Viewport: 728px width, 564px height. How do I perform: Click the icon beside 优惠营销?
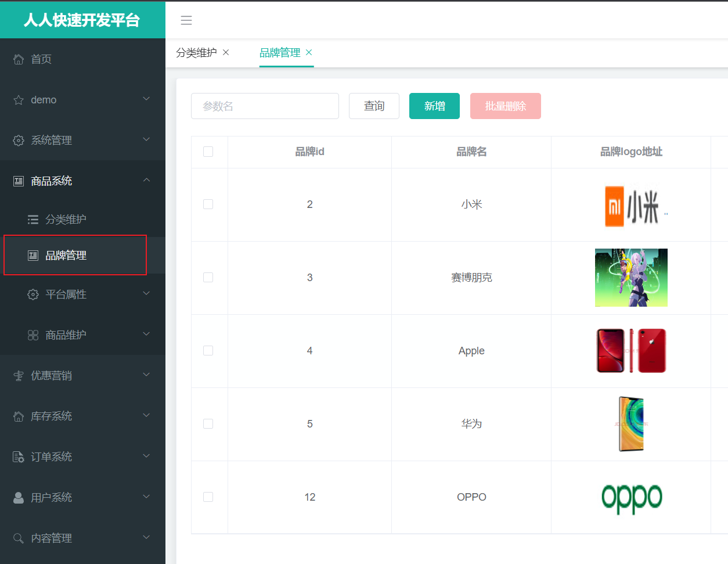click(x=19, y=376)
